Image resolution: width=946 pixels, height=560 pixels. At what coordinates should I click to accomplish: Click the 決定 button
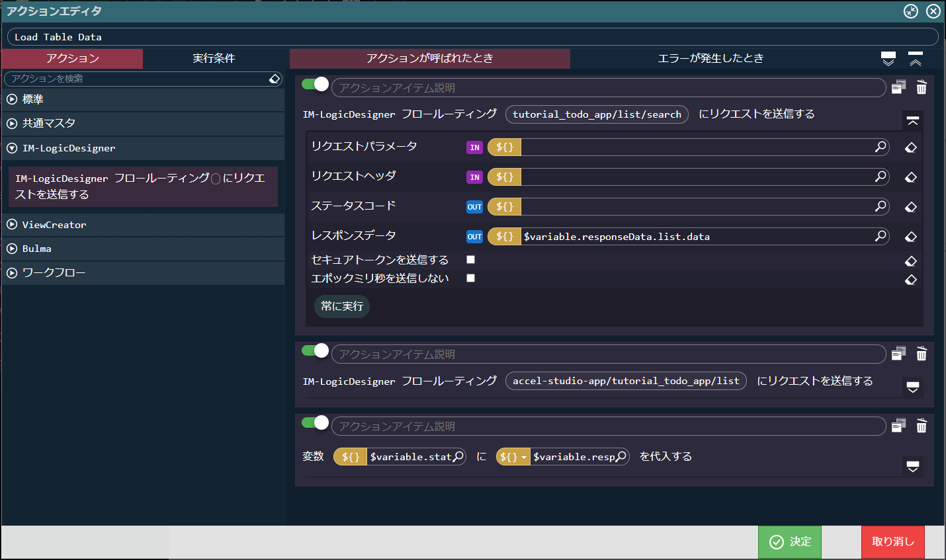[790, 542]
